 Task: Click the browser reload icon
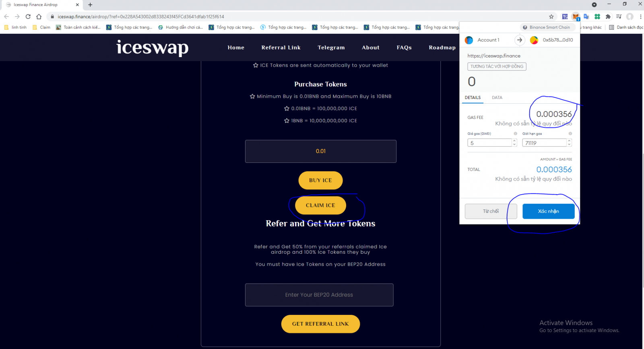(x=28, y=16)
